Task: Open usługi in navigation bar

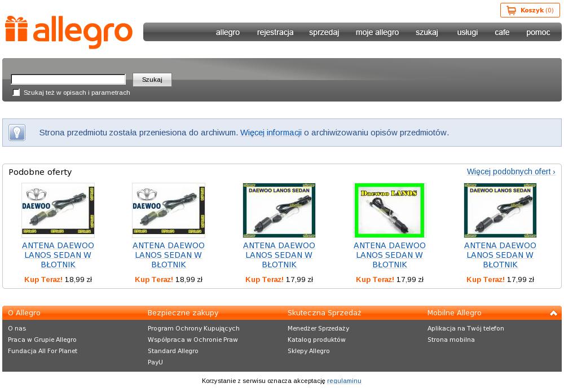Action: pyautogui.click(x=467, y=32)
